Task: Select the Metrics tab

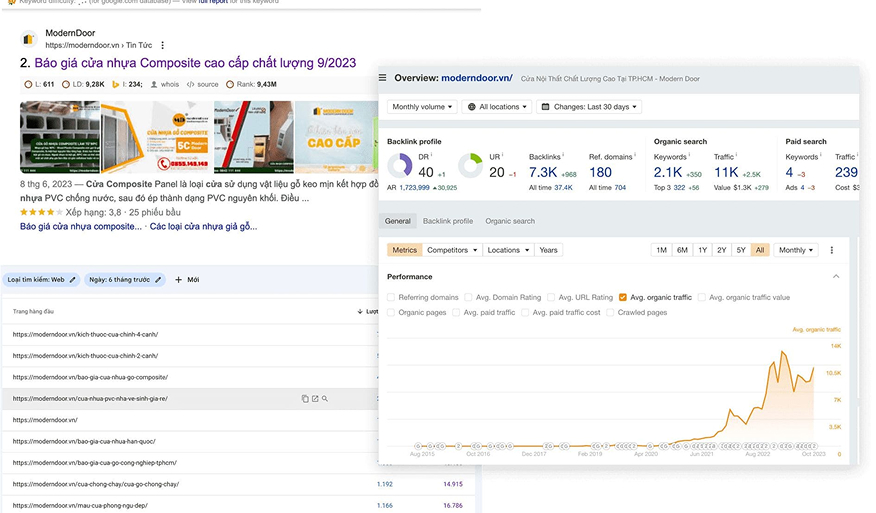Action: pyautogui.click(x=404, y=250)
